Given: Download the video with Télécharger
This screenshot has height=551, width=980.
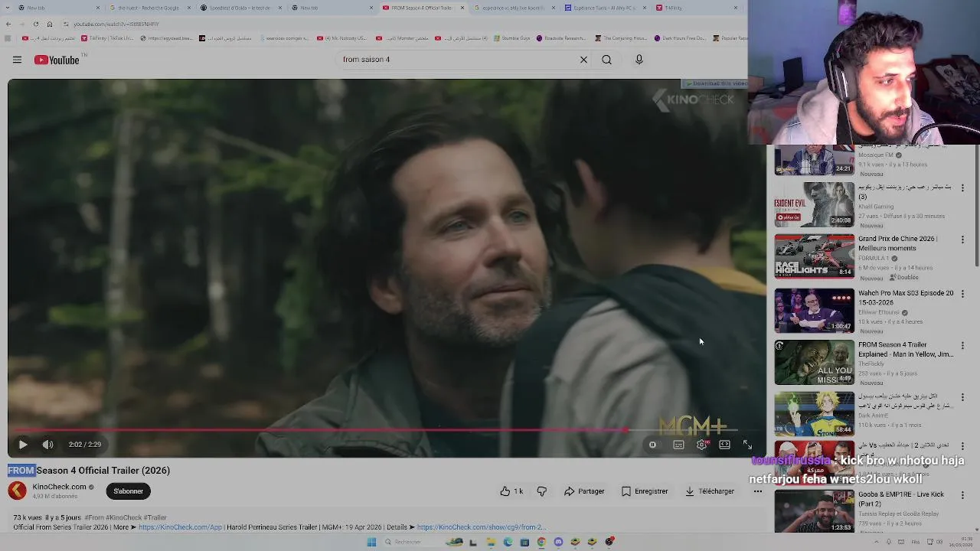Looking at the screenshot, I should (710, 491).
